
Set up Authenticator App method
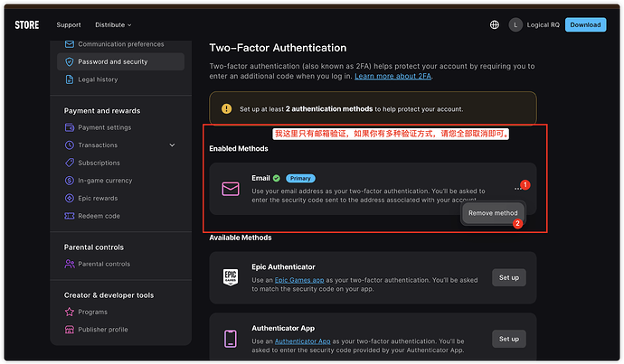[x=509, y=339]
